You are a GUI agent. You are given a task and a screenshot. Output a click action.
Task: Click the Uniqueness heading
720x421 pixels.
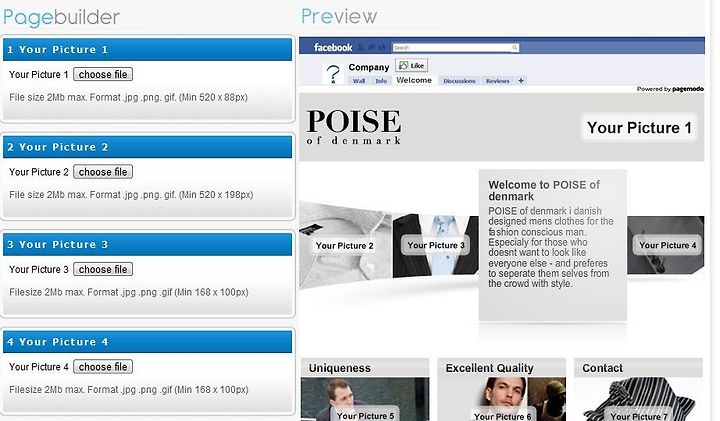tap(339, 368)
